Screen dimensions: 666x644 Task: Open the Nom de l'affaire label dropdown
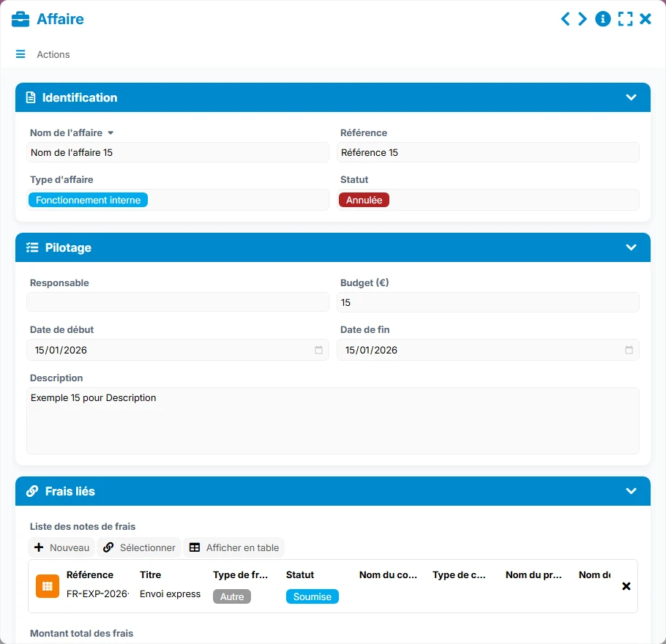pyautogui.click(x=111, y=133)
